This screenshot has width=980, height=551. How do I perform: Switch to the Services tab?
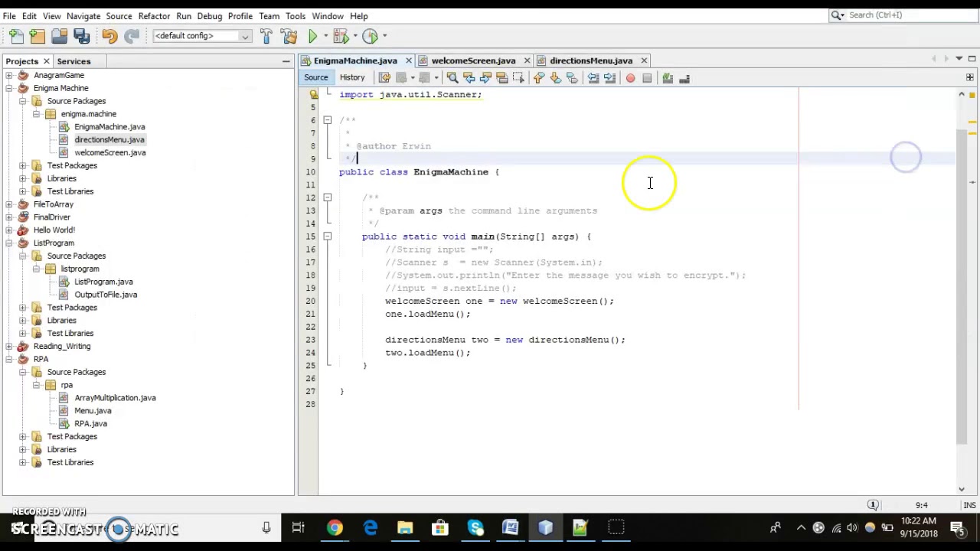[73, 61]
